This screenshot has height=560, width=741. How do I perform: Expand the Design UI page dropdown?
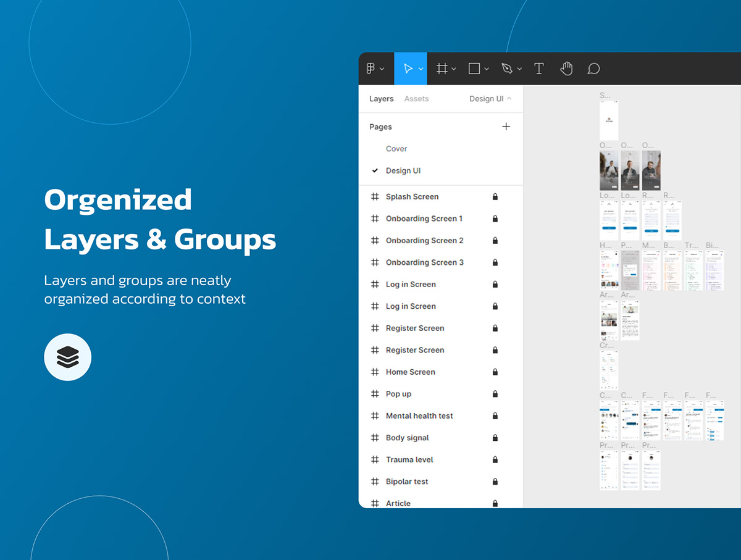pos(490,99)
